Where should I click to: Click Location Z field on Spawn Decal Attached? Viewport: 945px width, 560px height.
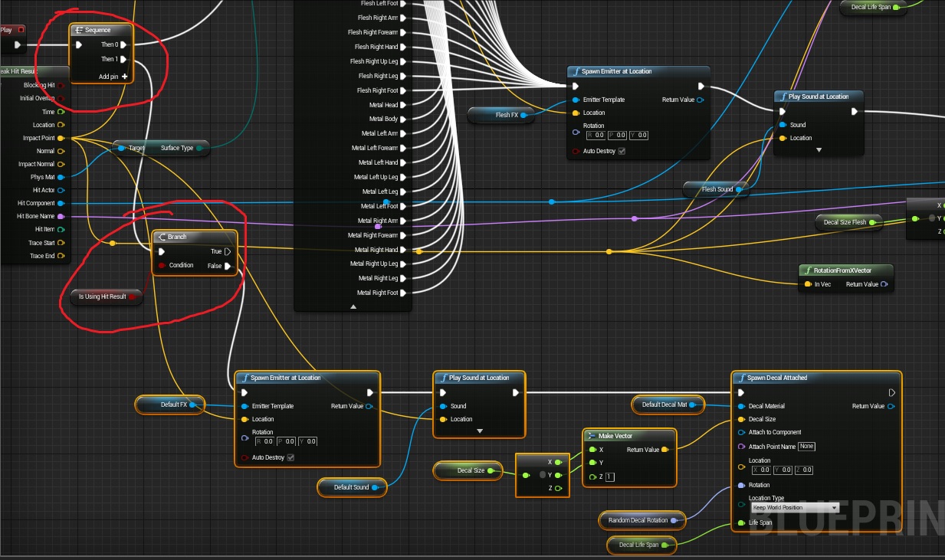point(803,470)
